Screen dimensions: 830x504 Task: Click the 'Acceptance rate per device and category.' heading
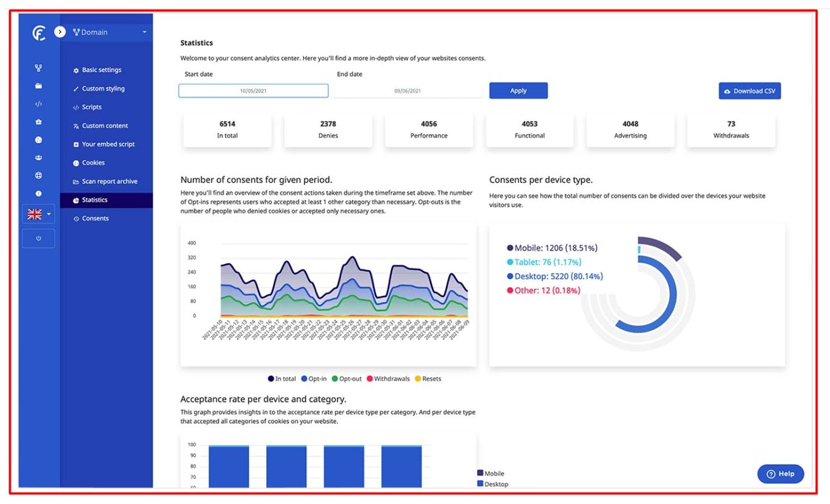coord(263,399)
